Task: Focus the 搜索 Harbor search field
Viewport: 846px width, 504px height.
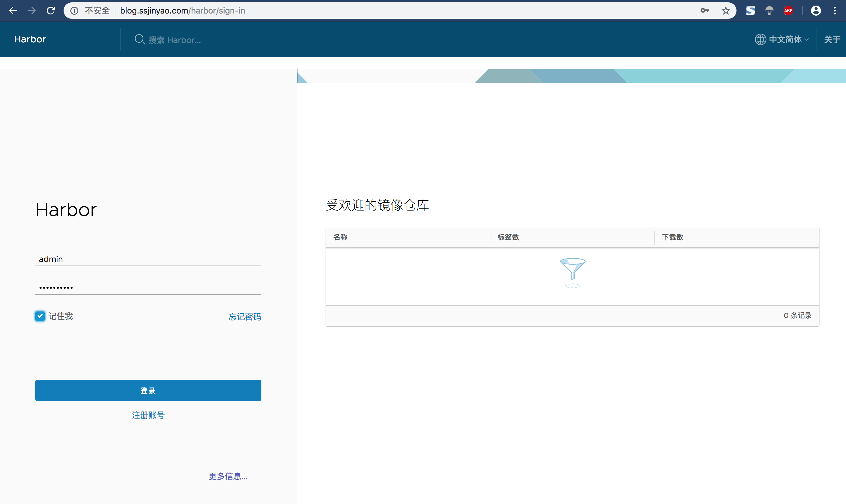Action: click(x=175, y=40)
